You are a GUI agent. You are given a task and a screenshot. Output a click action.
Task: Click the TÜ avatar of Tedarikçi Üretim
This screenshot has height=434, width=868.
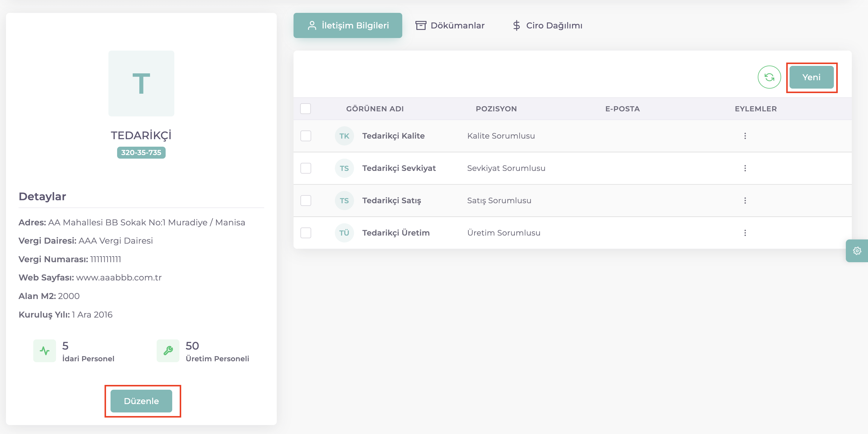coord(344,233)
